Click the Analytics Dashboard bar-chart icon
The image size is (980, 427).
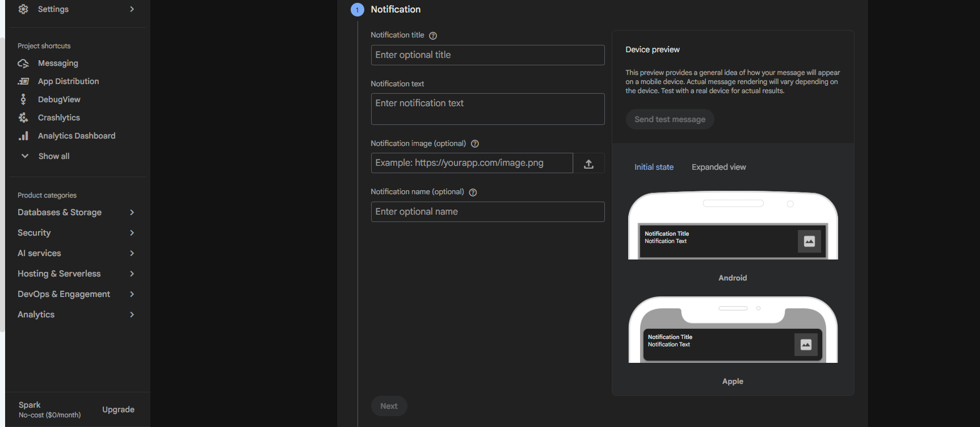(23, 136)
